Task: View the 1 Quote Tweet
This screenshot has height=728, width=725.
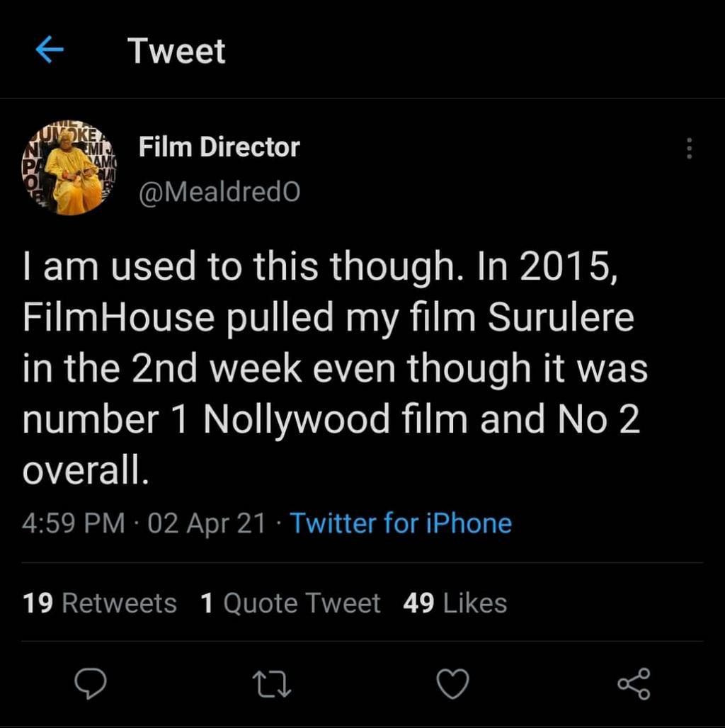Action: (291, 603)
